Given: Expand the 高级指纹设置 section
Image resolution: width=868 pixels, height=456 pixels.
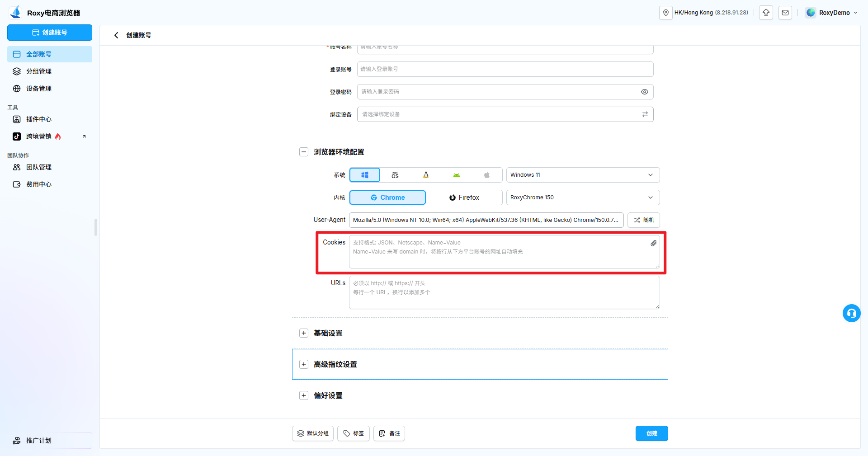Looking at the screenshot, I should 304,364.
